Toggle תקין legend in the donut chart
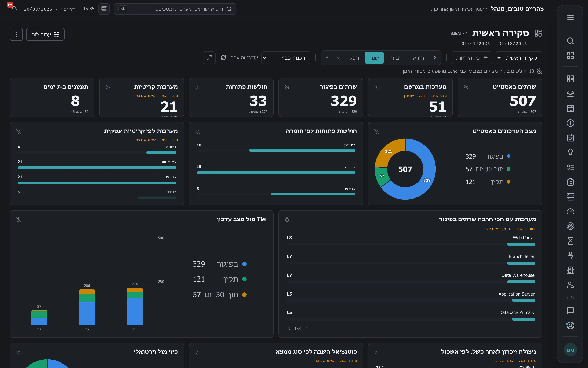588x368 pixels. 488,182
